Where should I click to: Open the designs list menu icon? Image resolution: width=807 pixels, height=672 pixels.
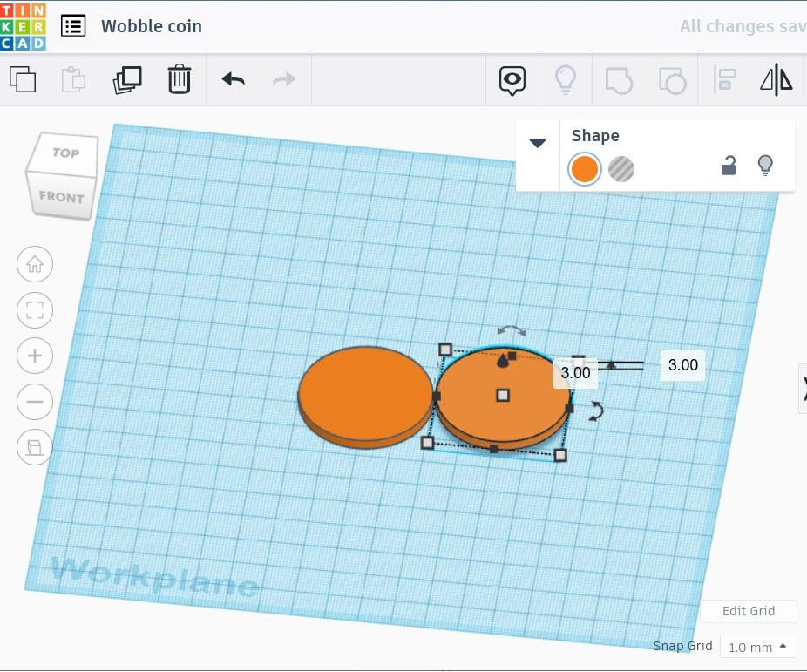(73, 26)
